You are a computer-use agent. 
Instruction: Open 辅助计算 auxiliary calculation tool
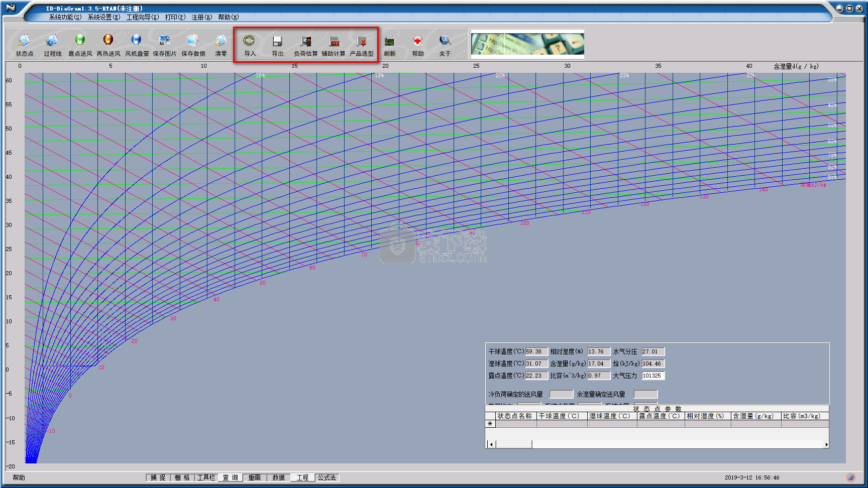coord(334,45)
